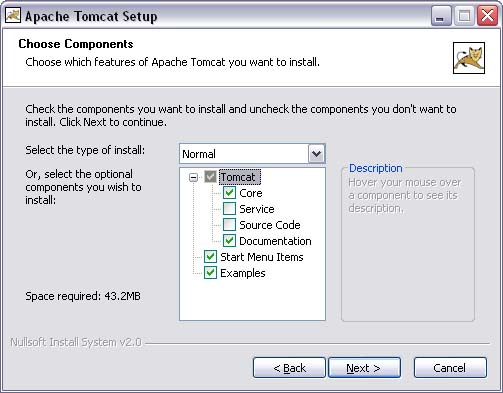Select the Tomcat tree item label
The image size is (503, 393).
click(238, 177)
